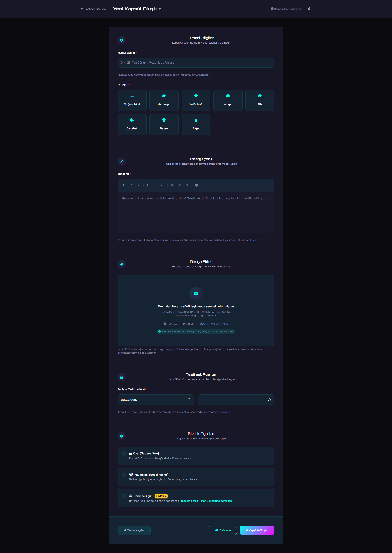The width and height of the screenshot is (392, 553).
Task: Click the underline formatting icon
Action: click(138, 185)
